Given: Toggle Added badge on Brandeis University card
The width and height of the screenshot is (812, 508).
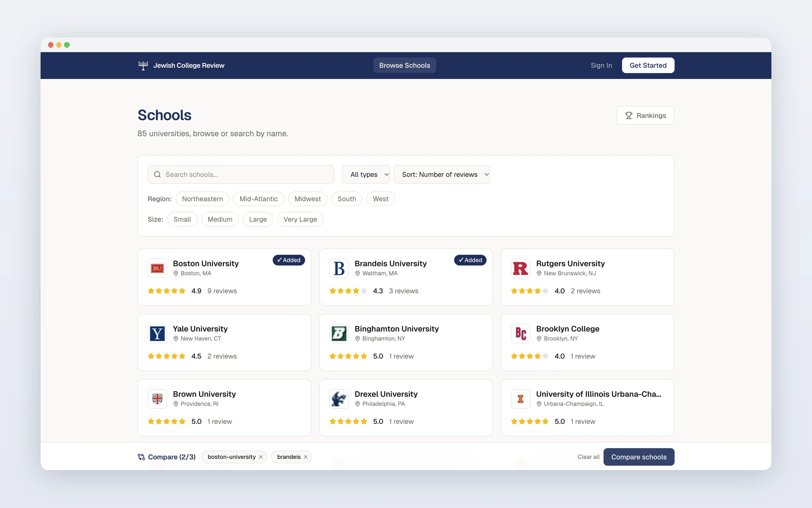Looking at the screenshot, I should [470, 260].
